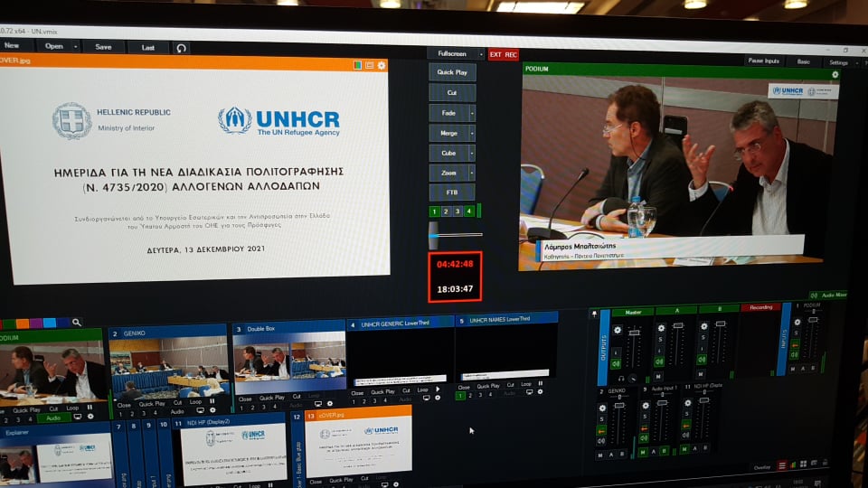868x488 pixels.
Task: Open the Settings menu at top right
Action: 838,62
